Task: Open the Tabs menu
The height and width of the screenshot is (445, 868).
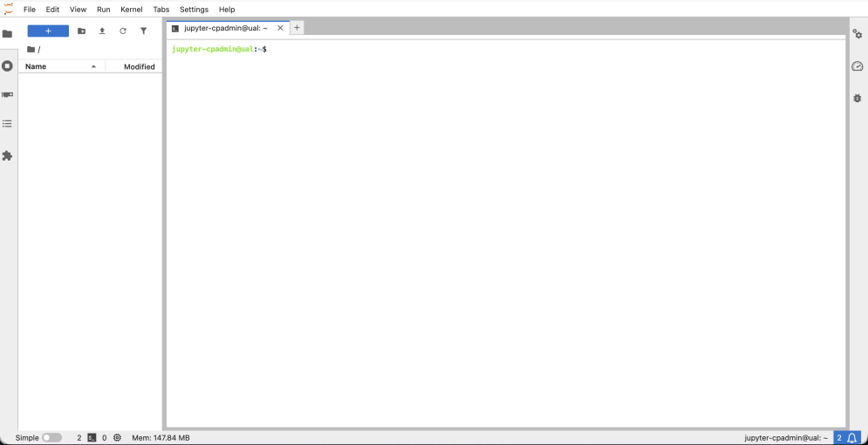Action: (161, 10)
